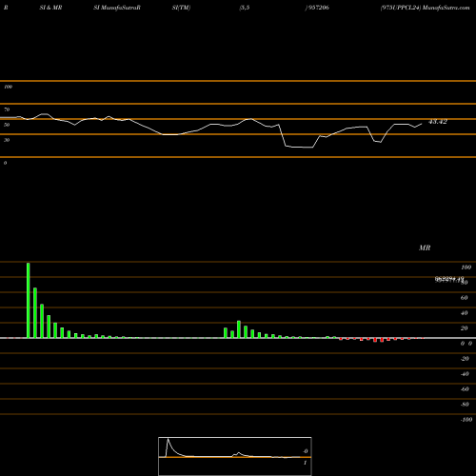Click the -60 label on the MR axis

click(x=465, y=389)
